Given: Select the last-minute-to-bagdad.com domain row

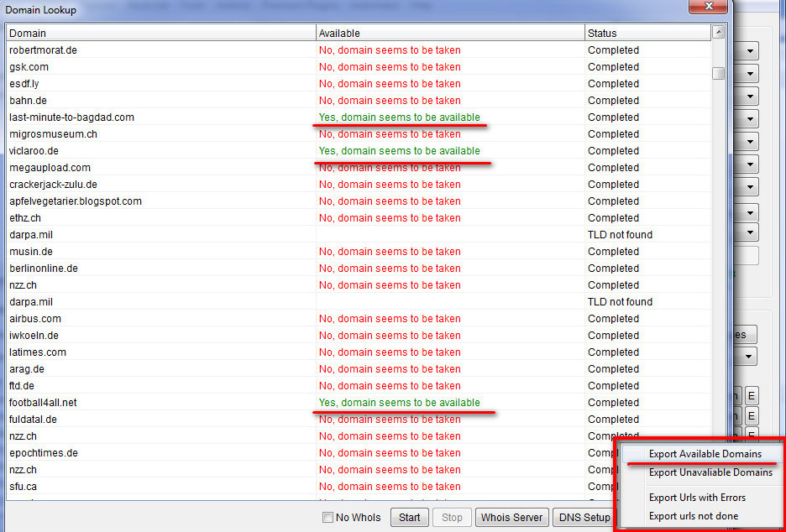Looking at the screenshot, I should (359, 117).
